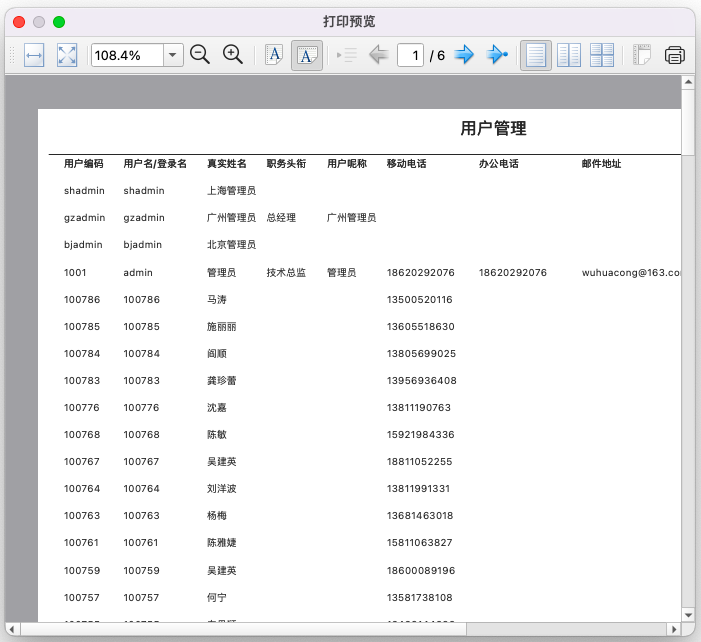The width and height of the screenshot is (701, 642).
Task: Switch to landscape orientation
Action: 307,56
